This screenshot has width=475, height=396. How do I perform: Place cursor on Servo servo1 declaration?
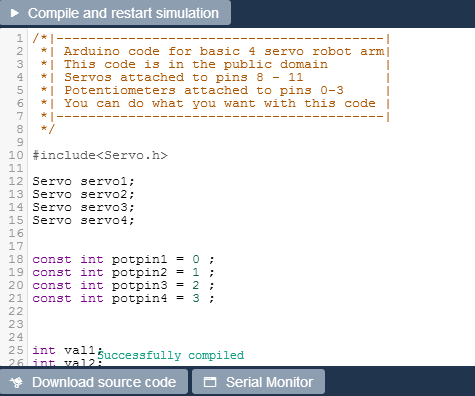click(x=83, y=181)
